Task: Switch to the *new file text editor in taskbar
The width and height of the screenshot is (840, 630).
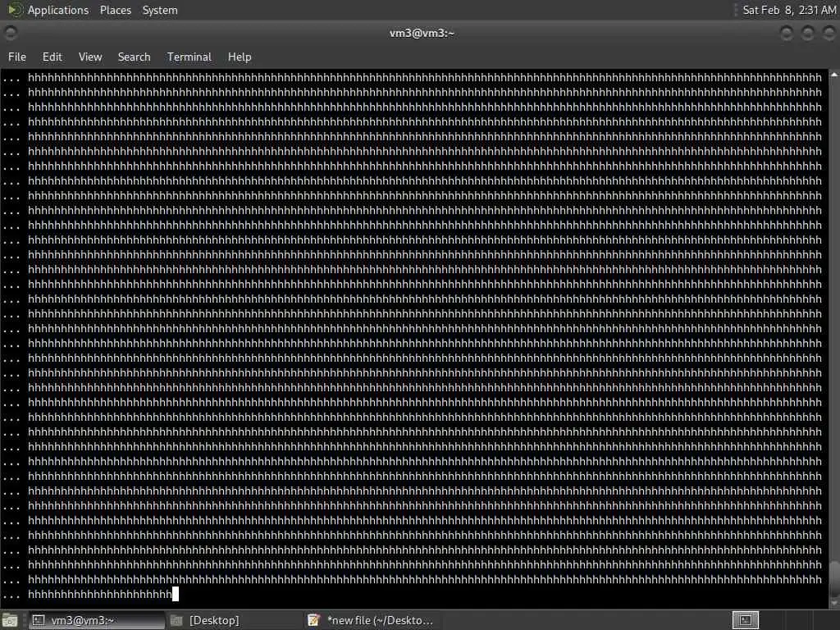Action: click(x=371, y=620)
